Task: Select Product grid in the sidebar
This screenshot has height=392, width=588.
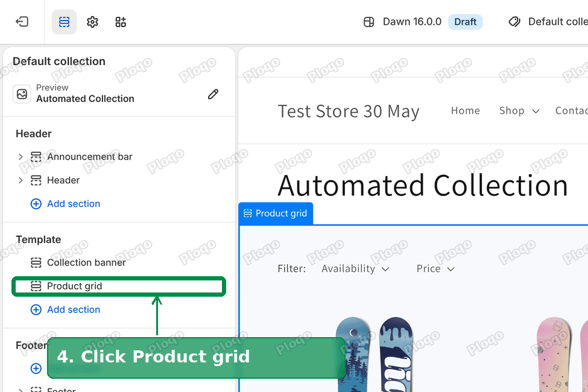Action: (x=119, y=286)
